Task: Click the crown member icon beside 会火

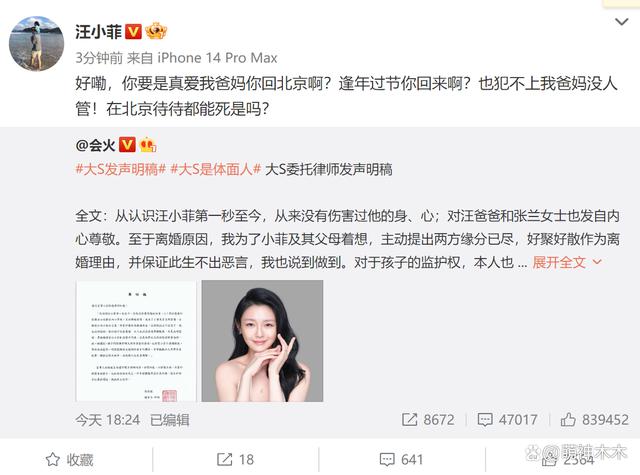Action: 147,144
